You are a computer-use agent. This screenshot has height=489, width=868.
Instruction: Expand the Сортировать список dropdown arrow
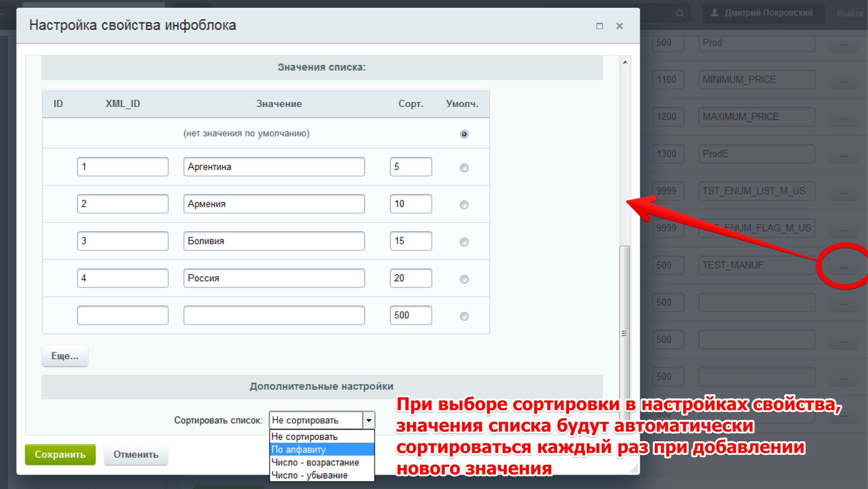369,420
